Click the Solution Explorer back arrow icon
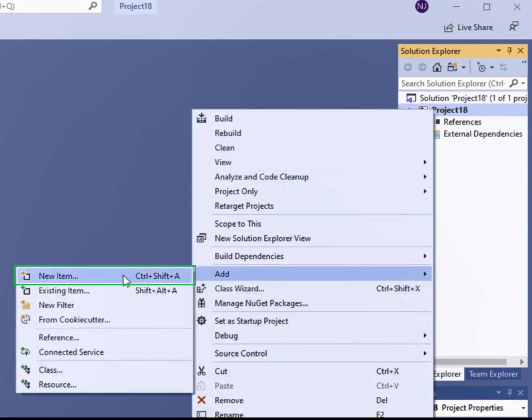 tap(408, 67)
